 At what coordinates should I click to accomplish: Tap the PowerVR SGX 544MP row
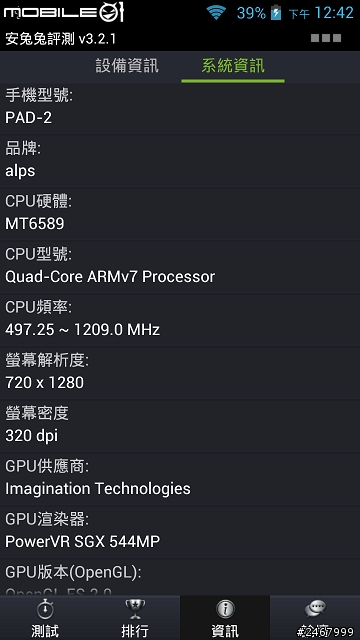tap(180, 532)
